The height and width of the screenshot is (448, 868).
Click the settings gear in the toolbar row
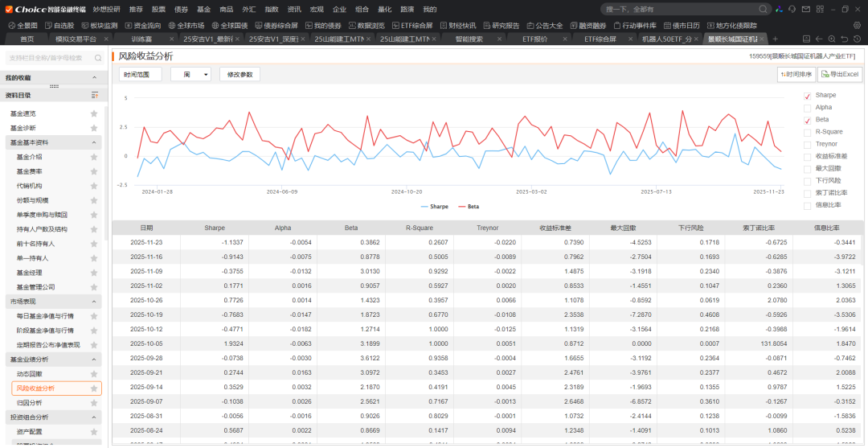[858, 25]
